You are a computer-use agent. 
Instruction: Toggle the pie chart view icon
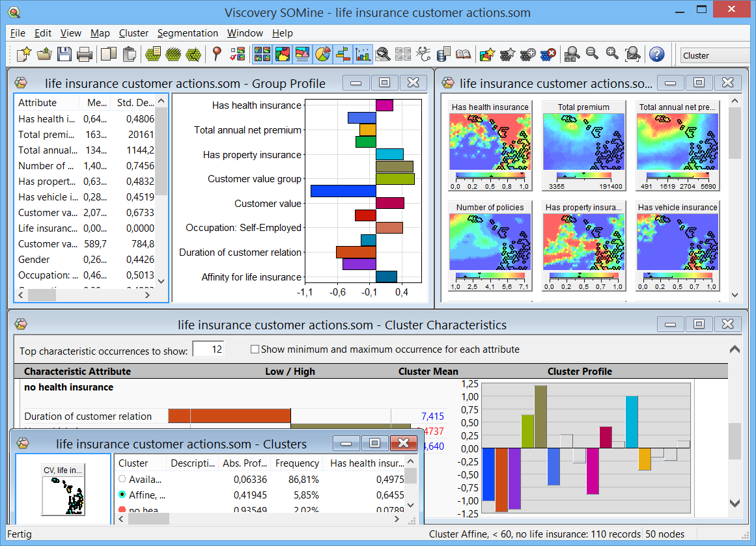[x=322, y=55]
